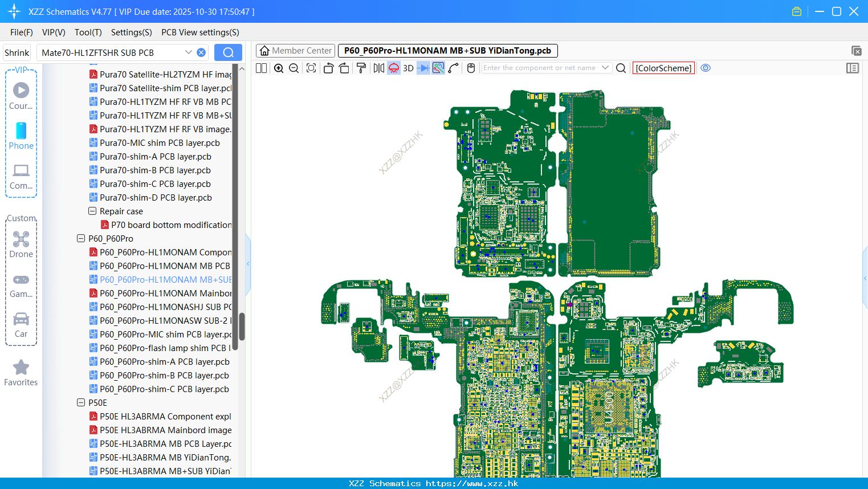Screen dimensions: 868x489
Task: Open the model search dropdown arrow
Action: pos(189,52)
